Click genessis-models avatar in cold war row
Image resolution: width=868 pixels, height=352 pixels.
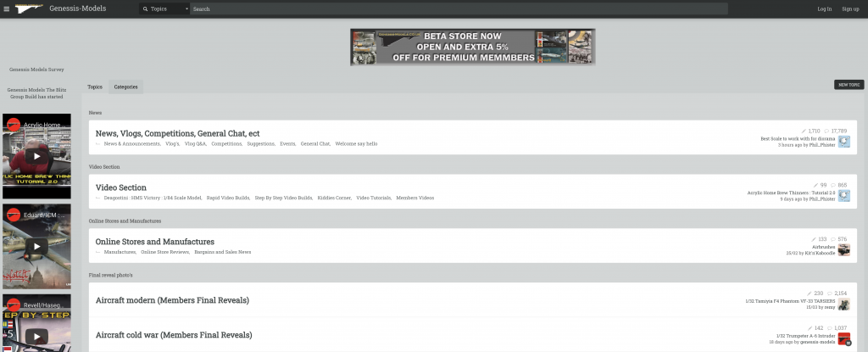[x=843, y=338]
